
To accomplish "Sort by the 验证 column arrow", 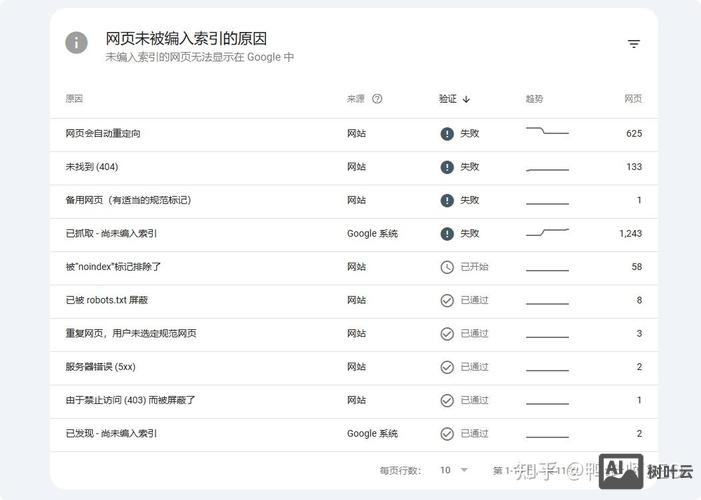I will (466, 99).
